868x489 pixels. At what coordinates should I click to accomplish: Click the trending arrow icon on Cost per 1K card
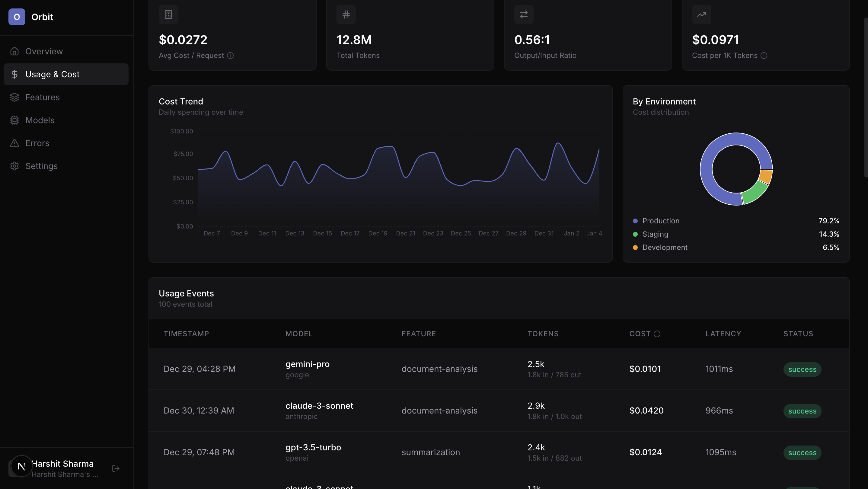[x=701, y=14]
